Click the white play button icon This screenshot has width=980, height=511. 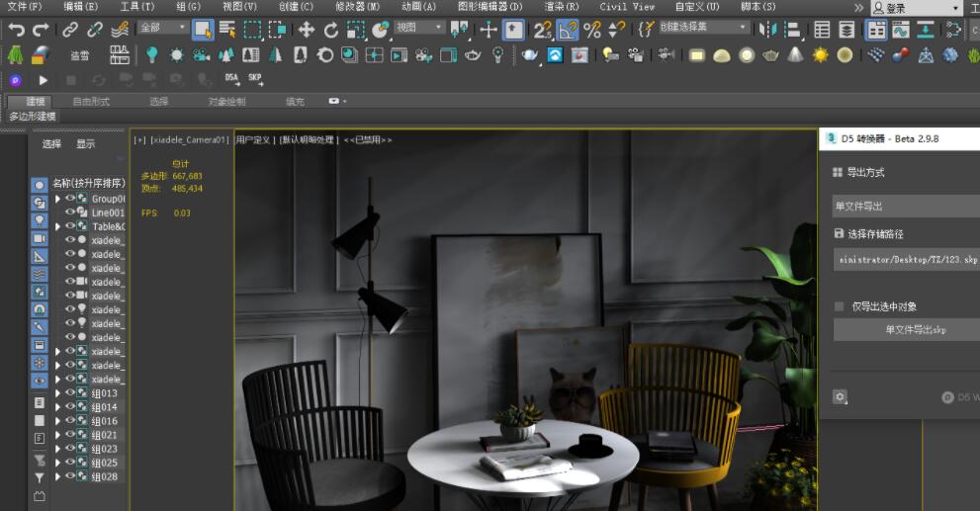(x=43, y=80)
